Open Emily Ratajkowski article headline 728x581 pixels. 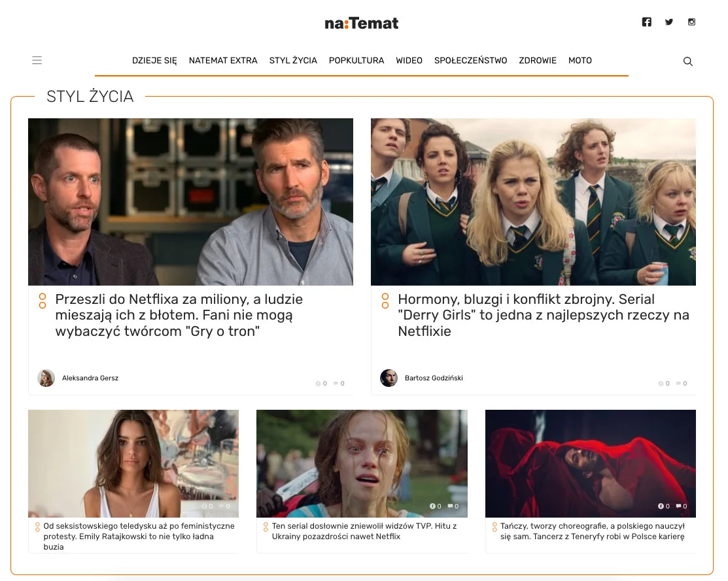[139, 537]
